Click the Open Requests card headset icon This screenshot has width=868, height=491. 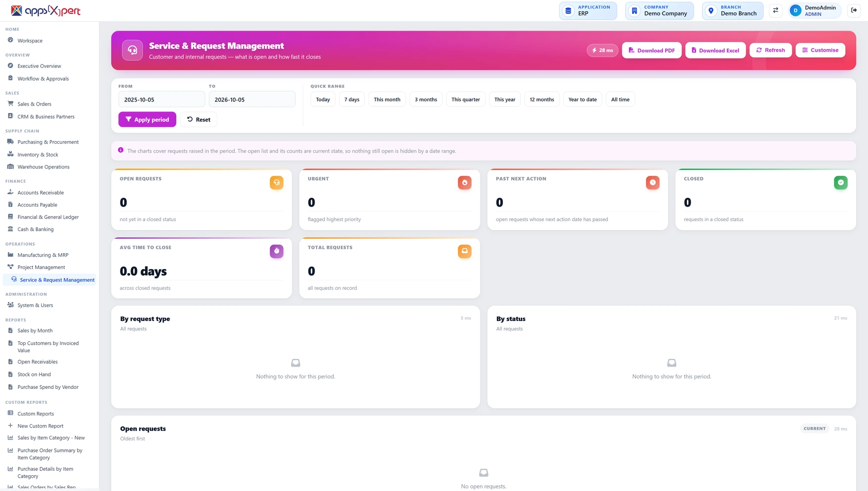[x=276, y=182]
